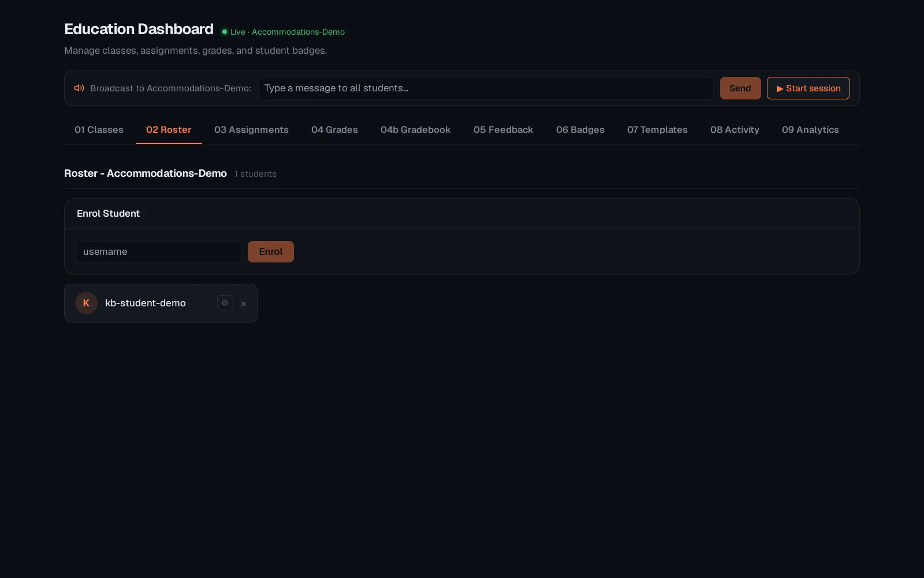
Task: Switch to the 01 Classes tab
Action: [x=99, y=129]
